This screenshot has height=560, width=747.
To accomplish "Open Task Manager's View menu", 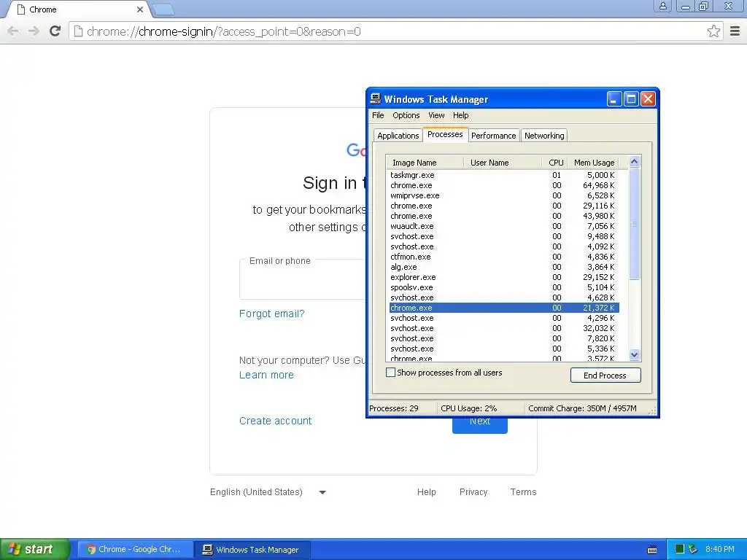I will point(436,115).
